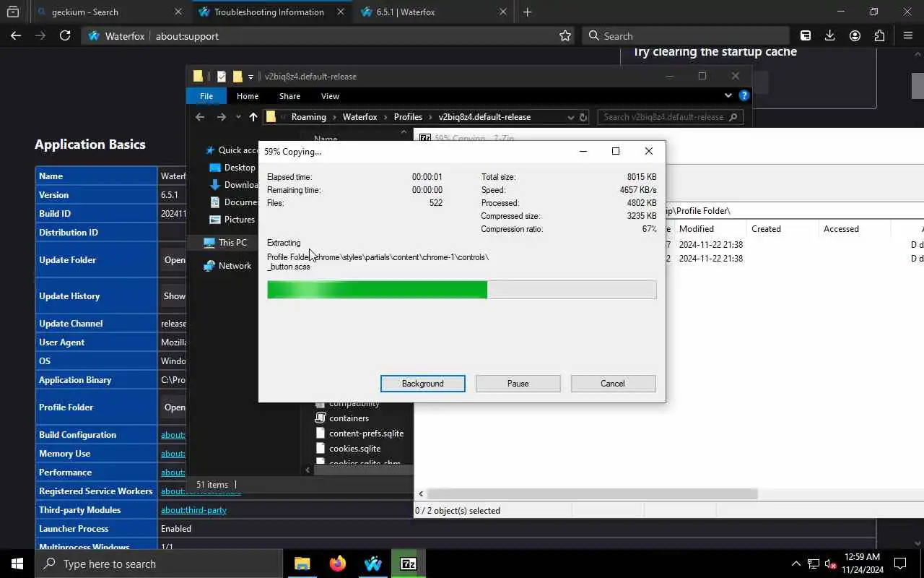Sort by Accessed column in 7-Zip
Image resolution: width=924 pixels, height=578 pixels.
pos(854,229)
